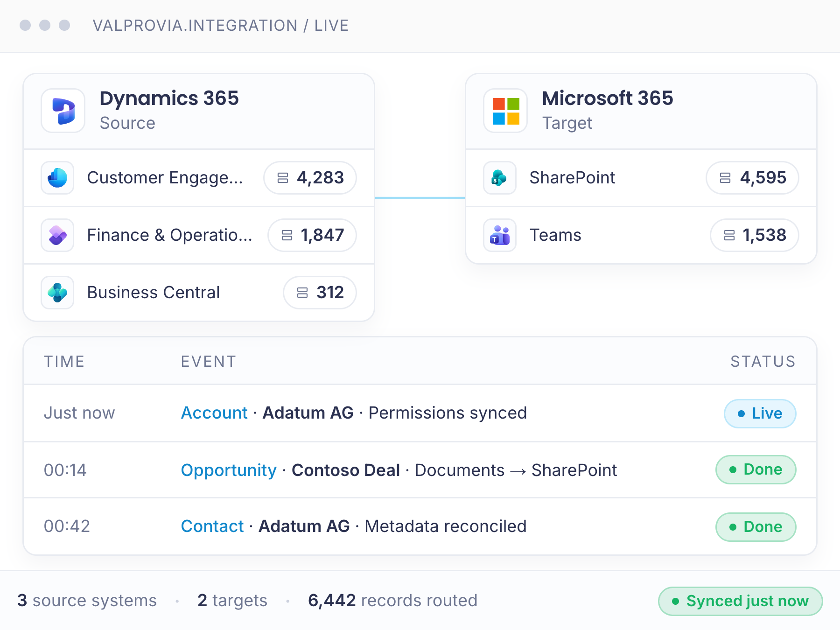The image size is (840, 630).
Task: Click the Contoso Deal record name
Action: coord(346,470)
